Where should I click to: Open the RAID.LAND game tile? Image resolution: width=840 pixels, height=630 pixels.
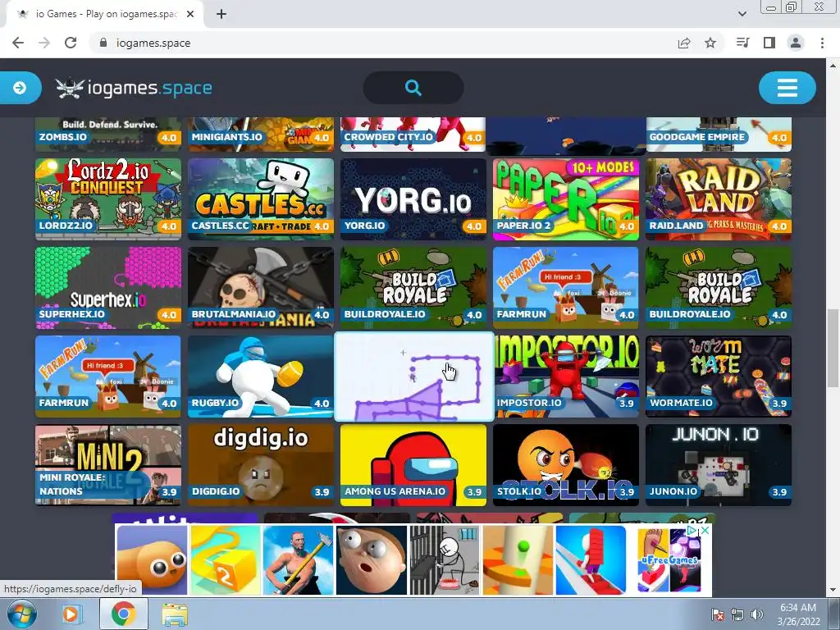(x=719, y=199)
